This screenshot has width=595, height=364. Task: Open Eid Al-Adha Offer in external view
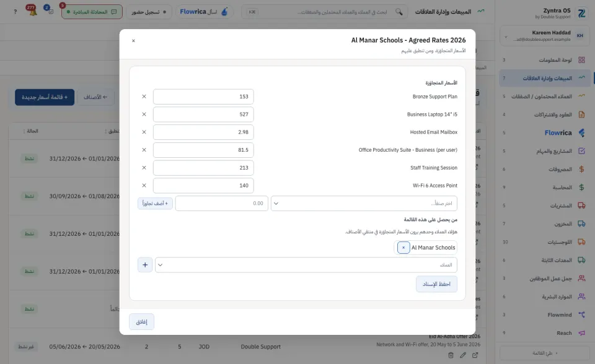point(475,355)
